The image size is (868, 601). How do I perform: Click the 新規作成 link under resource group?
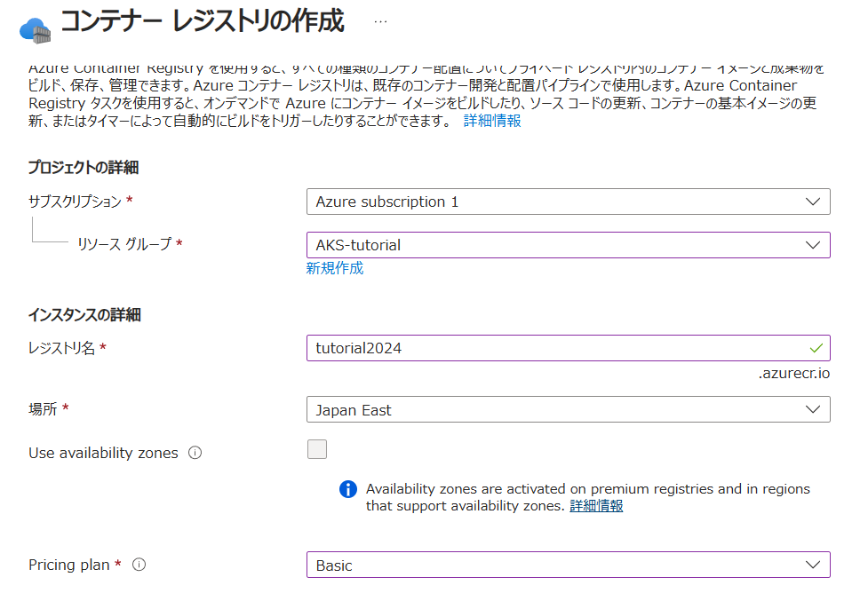click(335, 268)
